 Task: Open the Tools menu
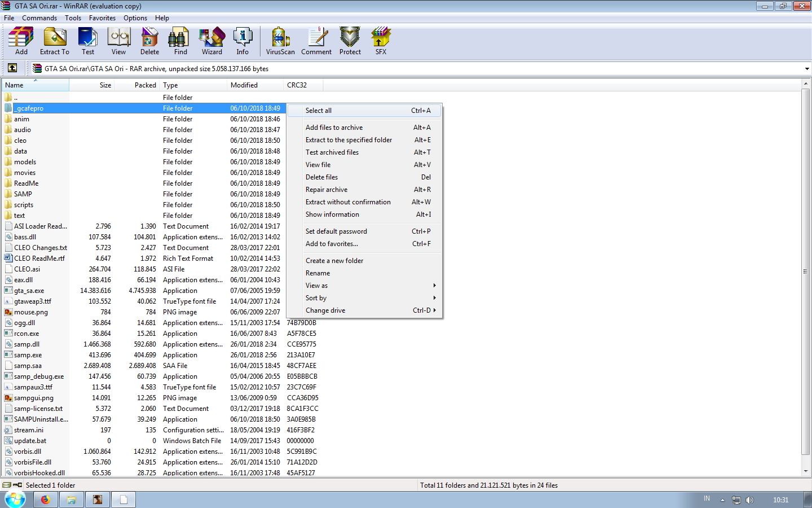coord(73,18)
